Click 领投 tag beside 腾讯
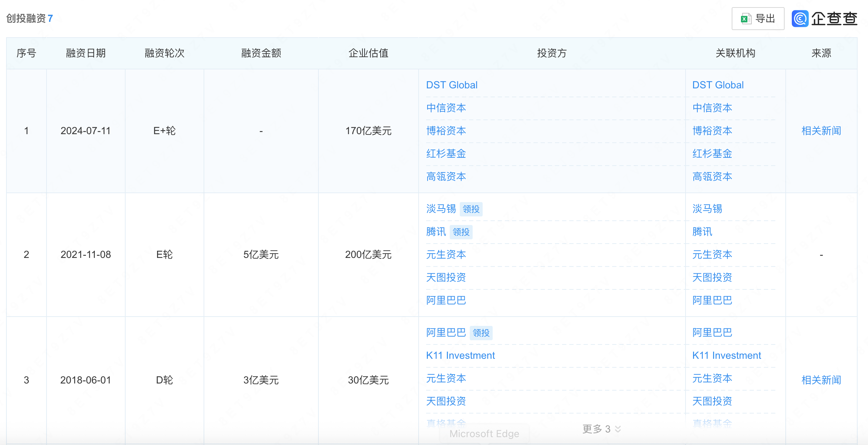The width and height of the screenshot is (868, 445). click(x=461, y=232)
